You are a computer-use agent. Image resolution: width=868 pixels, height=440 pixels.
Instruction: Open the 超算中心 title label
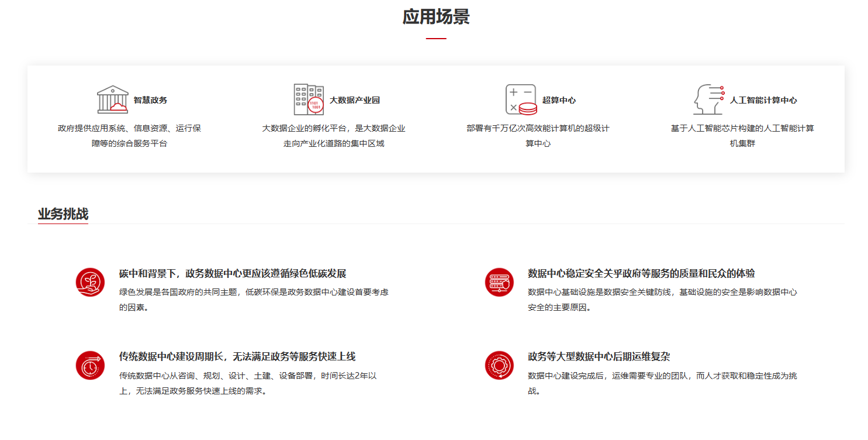559,100
